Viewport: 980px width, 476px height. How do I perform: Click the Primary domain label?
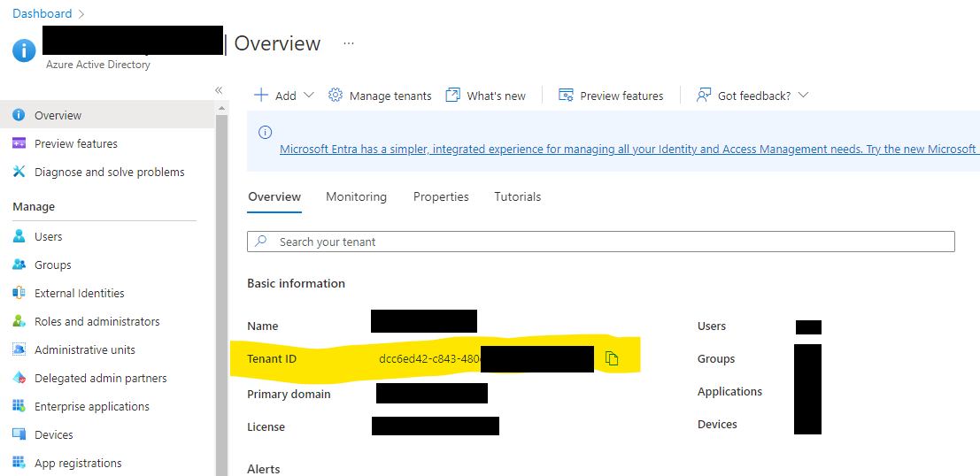[x=289, y=395]
